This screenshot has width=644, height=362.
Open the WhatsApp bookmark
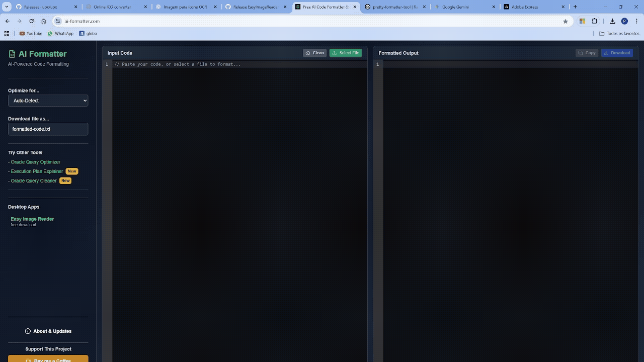(x=61, y=34)
